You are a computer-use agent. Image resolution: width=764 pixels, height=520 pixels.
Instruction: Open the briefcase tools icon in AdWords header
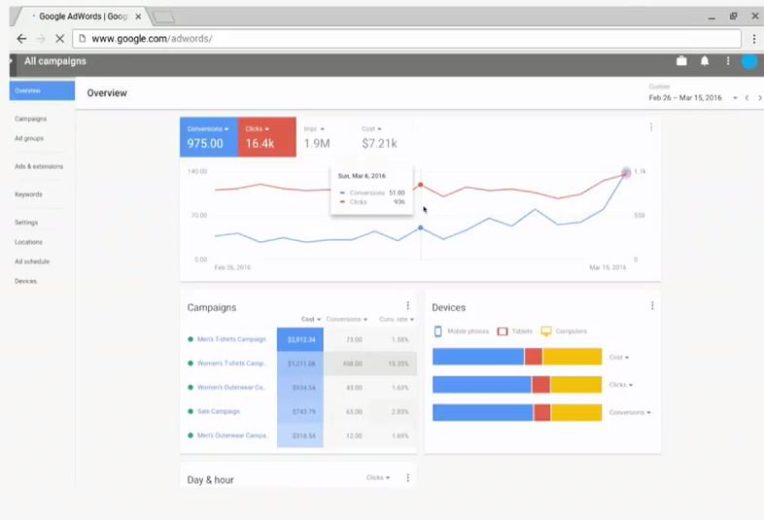click(682, 61)
